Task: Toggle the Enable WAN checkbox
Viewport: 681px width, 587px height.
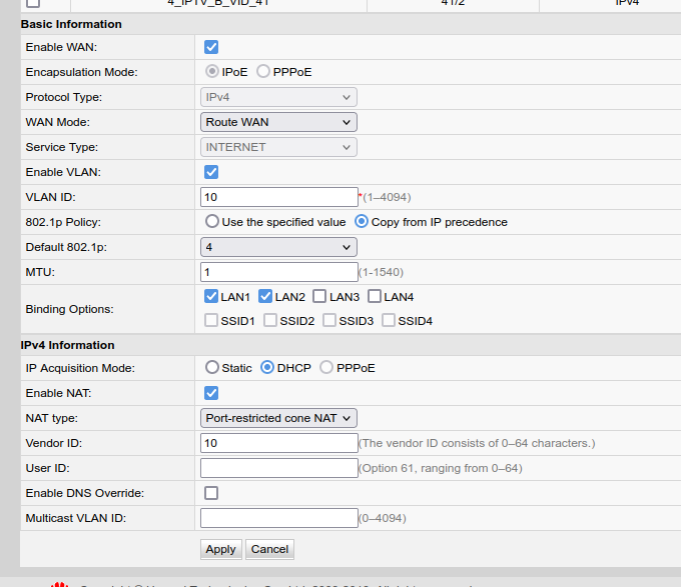Action: [211, 47]
